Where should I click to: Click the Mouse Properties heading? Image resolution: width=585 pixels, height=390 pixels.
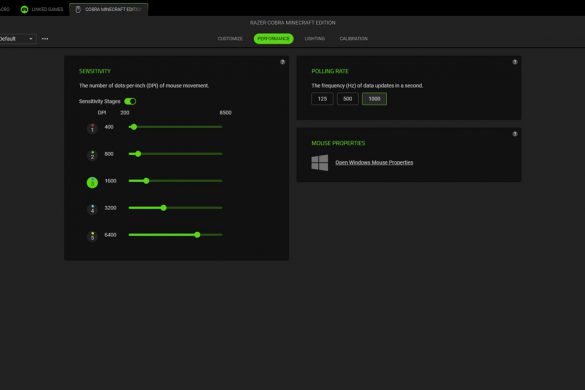338,143
